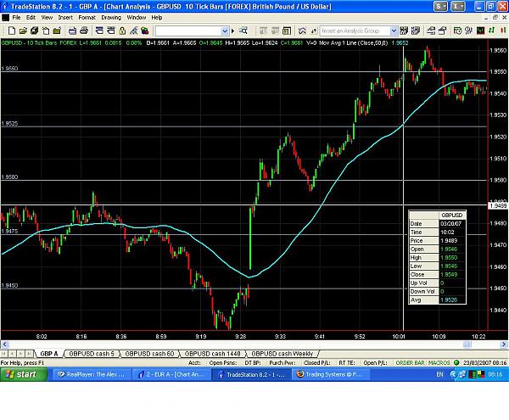509x420 pixels.
Task: Toggle MACROS in status bar
Action: point(439,362)
